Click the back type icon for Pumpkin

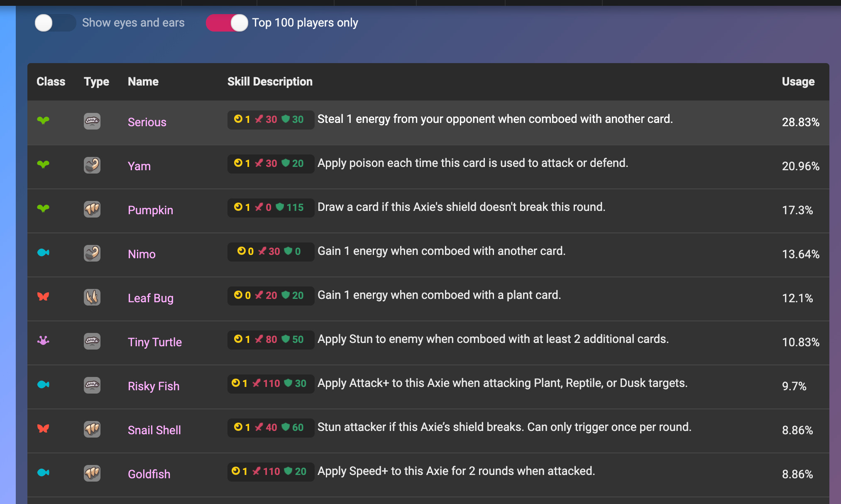(92, 209)
